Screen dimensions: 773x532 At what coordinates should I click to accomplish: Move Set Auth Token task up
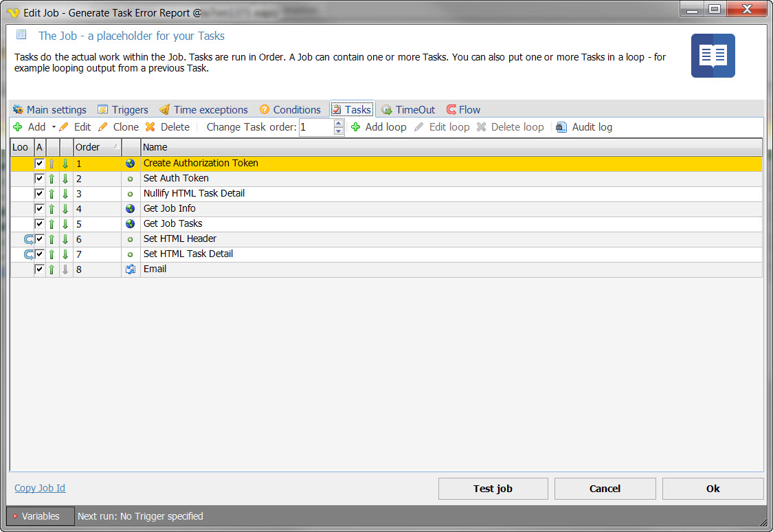click(52, 179)
